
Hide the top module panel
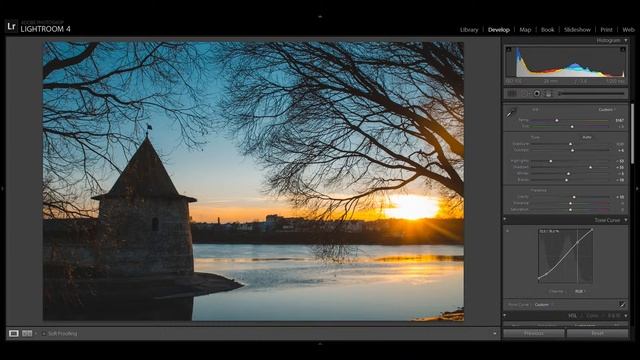pyautogui.click(x=320, y=17)
